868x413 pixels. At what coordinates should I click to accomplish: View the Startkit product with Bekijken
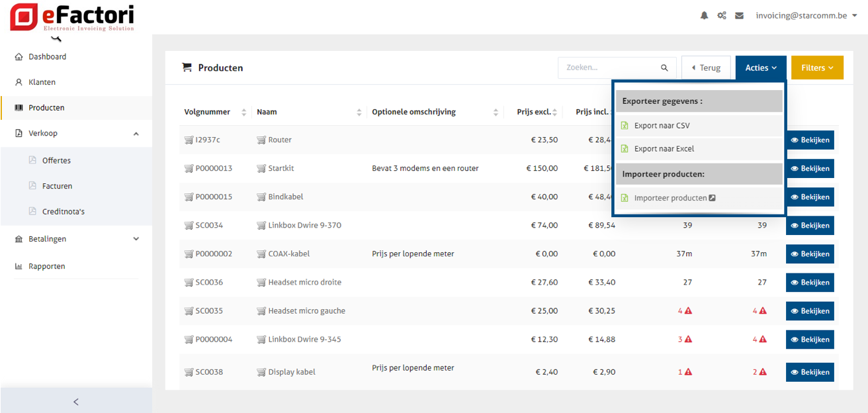click(810, 169)
